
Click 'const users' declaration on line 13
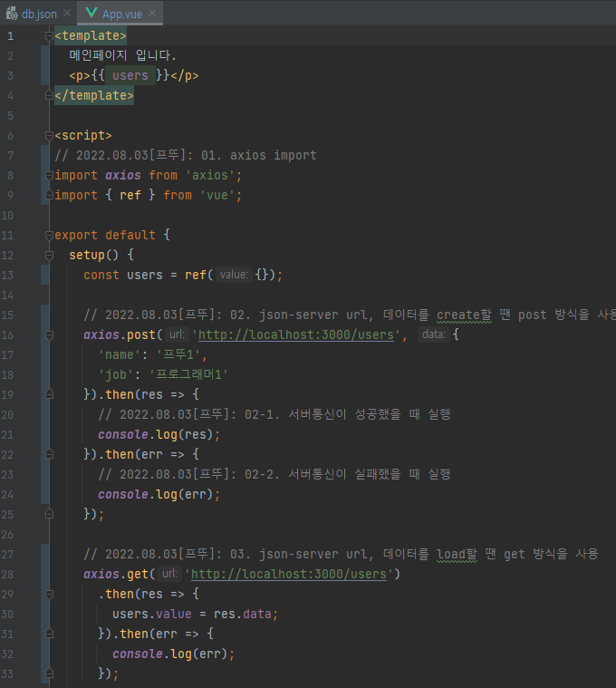[123, 276]
